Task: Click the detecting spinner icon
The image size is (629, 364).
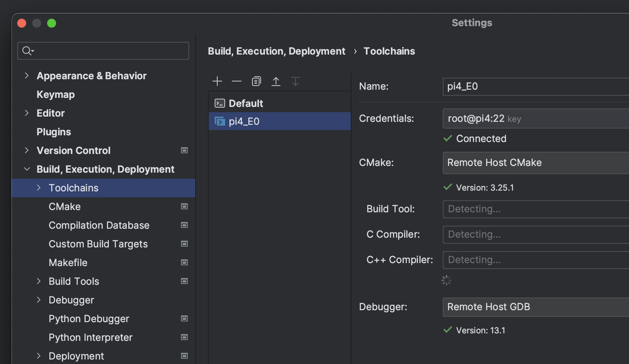Action: pos(447,280)
